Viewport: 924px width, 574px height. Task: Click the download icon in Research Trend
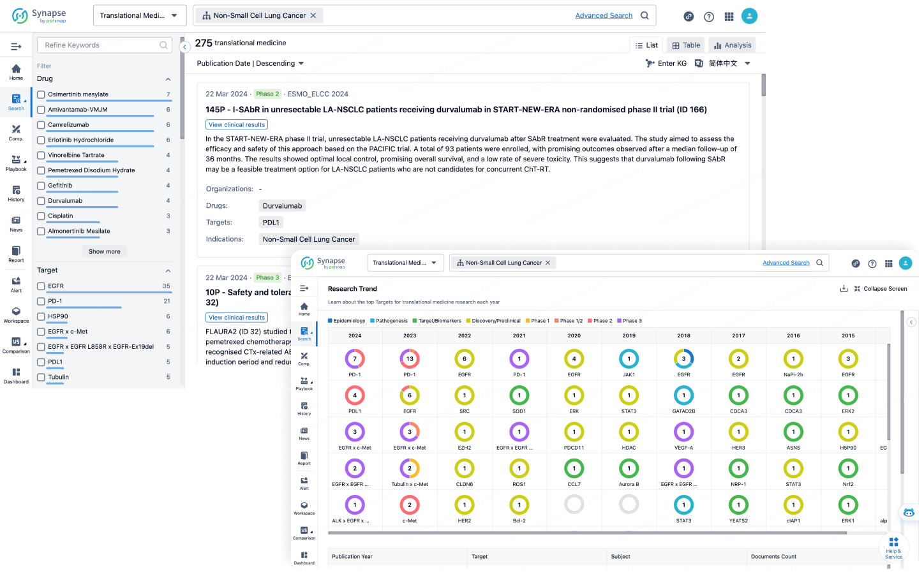point(844,289)
